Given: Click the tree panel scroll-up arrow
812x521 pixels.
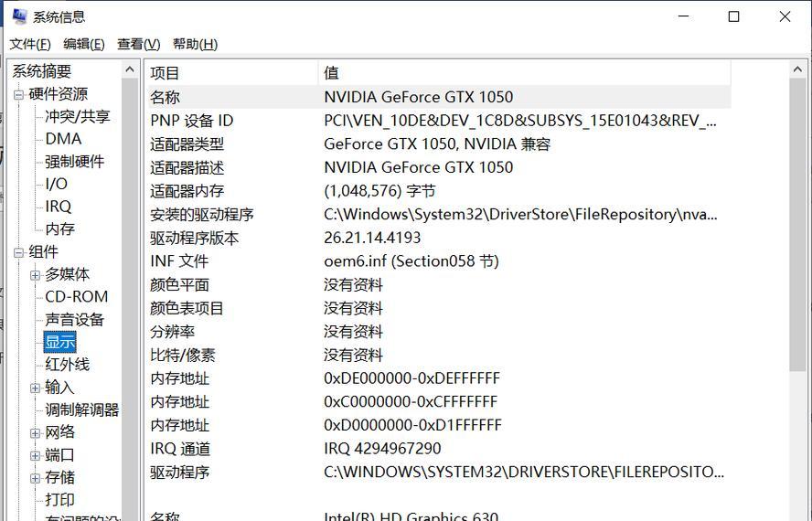Looking at the screenshot, I should [x=130, y=71].
